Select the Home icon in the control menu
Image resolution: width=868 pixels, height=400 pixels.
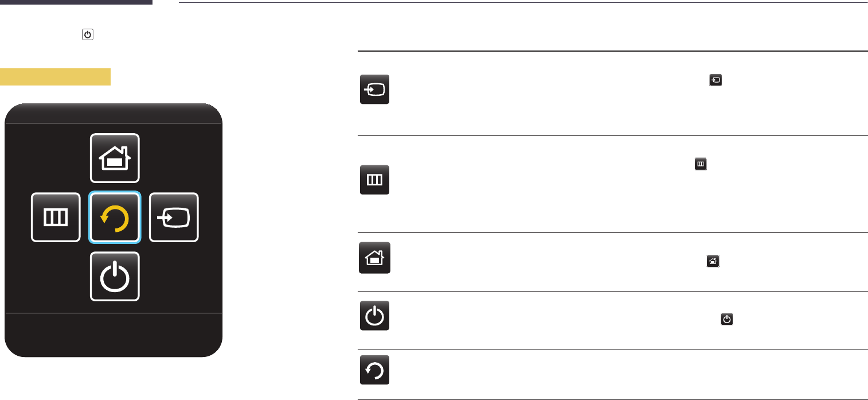pos(115,158)
